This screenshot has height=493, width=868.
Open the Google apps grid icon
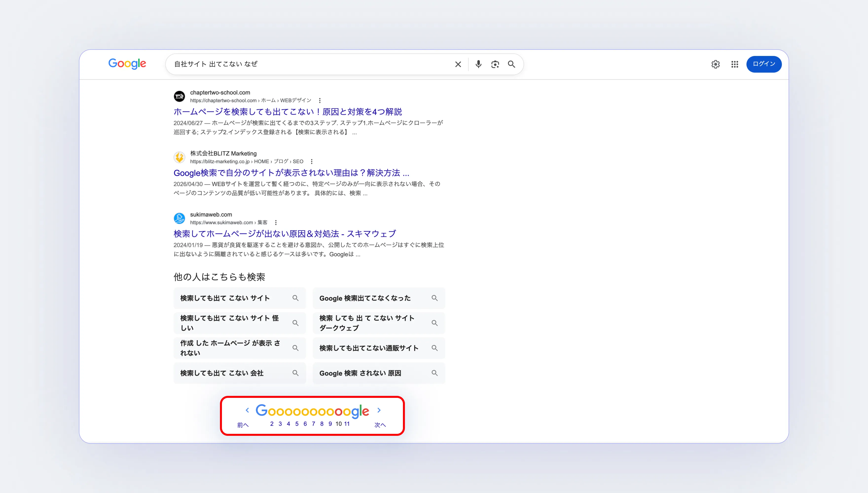(x=735, y=64)
